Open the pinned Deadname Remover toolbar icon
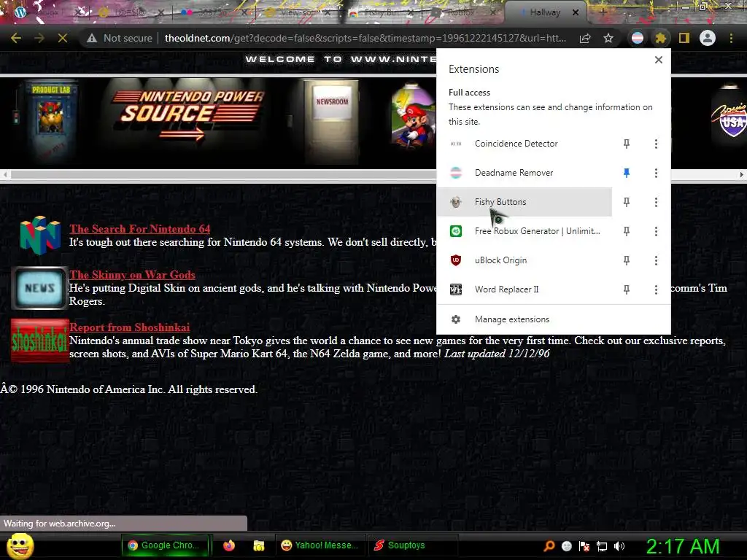 638,38
